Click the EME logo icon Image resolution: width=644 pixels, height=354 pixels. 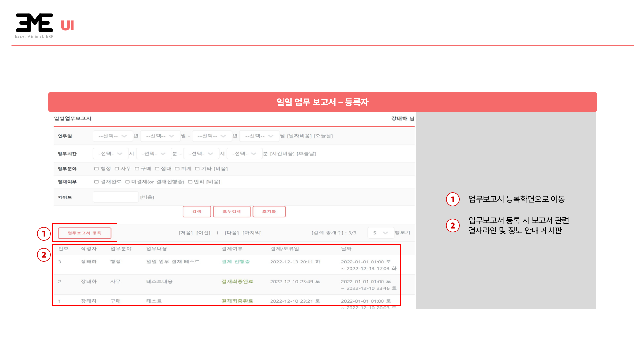pyautogui.click(x=34, y=23)
